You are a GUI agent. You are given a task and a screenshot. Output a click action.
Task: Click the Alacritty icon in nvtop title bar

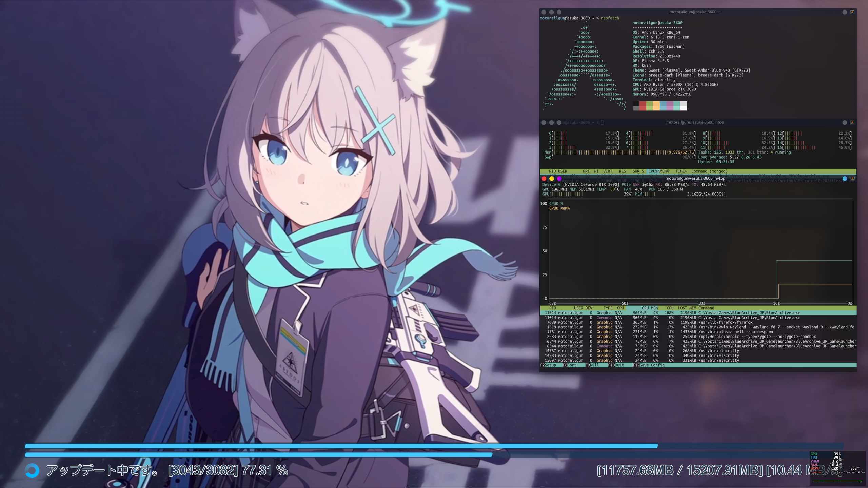pos(852,179)
